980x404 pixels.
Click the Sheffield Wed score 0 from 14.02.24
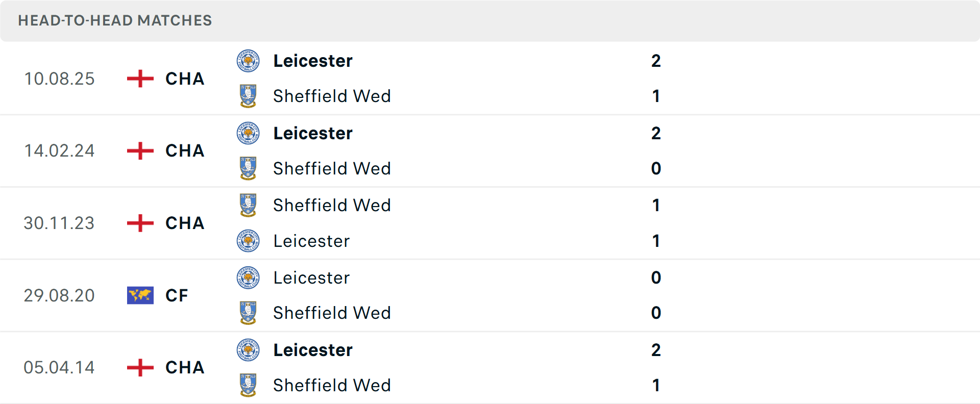point(656,168)
